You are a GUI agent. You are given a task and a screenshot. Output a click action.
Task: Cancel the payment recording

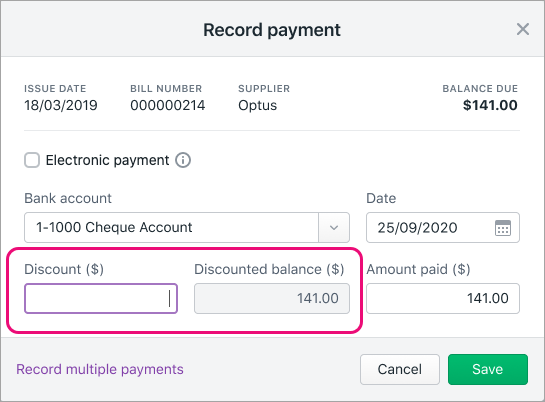pyautogui.click(x=400, y=369)
